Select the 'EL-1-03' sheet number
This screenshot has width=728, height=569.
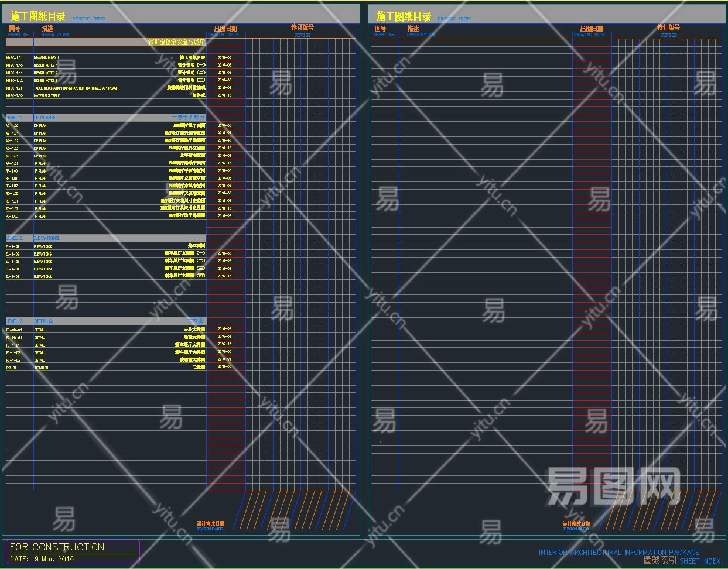tap(12, 262)
